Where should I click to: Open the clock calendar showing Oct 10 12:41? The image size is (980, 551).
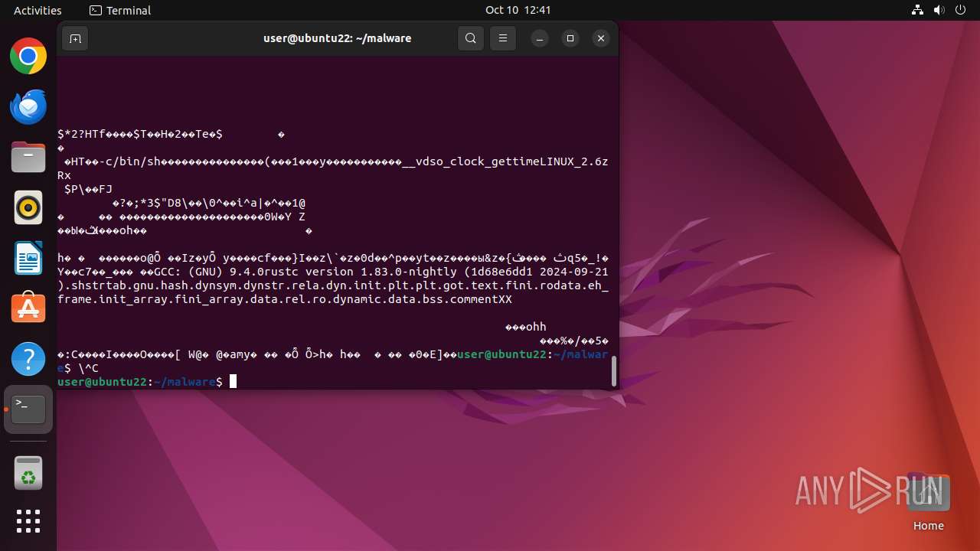point(518,10)
